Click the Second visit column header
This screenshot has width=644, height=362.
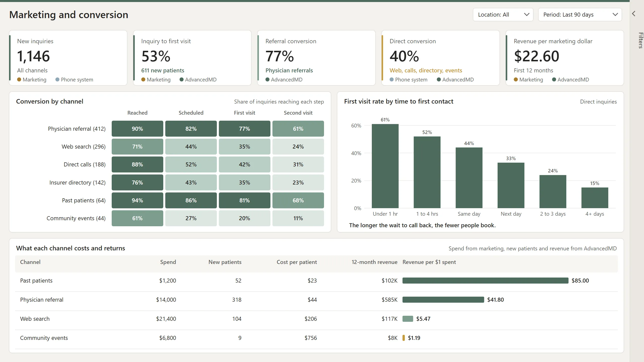coord(298,113)
